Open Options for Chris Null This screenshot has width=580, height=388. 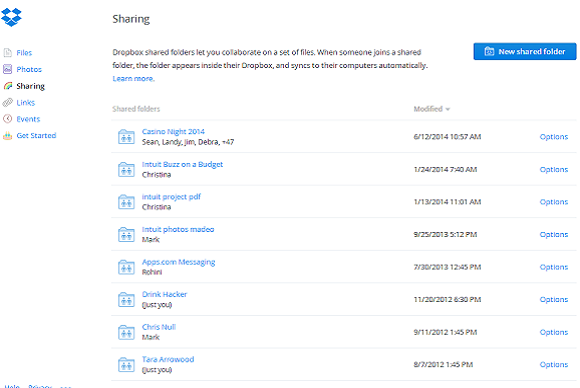[553, 332]
